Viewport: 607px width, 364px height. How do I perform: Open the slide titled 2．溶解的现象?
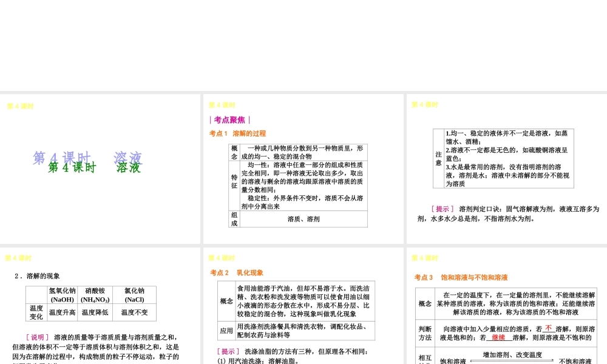[100, 306]
